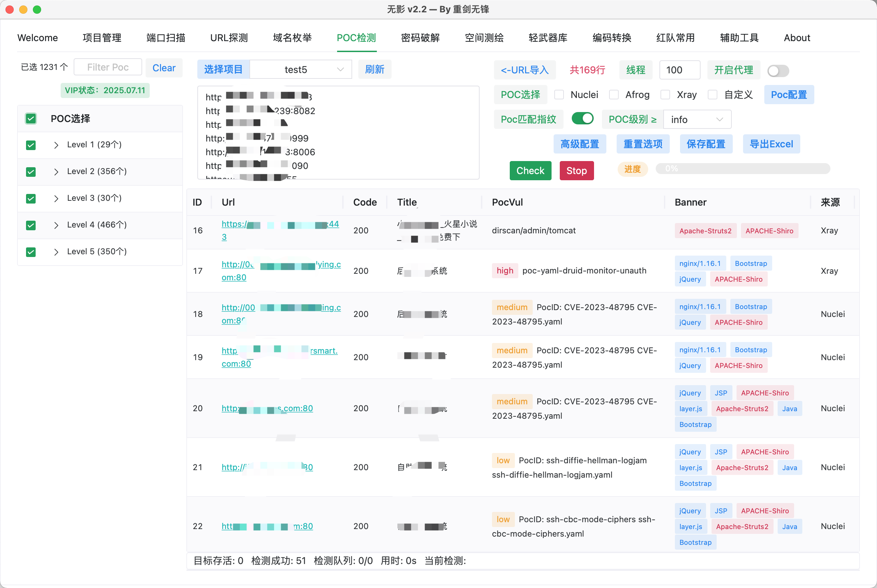Expand the Level 1 tree chevron
The height and width of the screenshot is (588, 877).
tap(56, 145)
